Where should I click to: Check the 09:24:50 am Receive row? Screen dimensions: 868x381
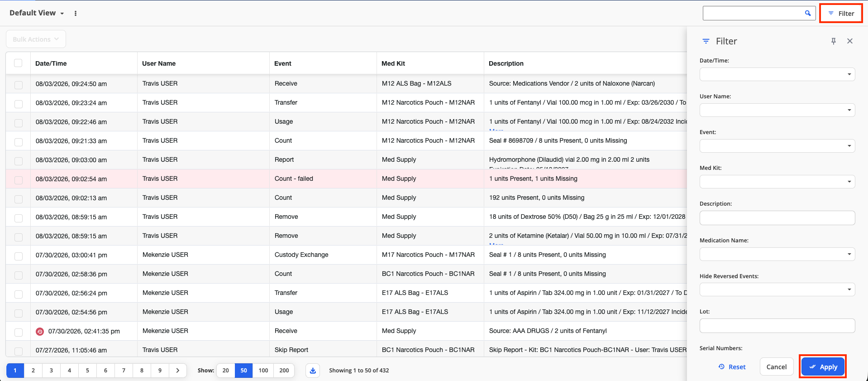point(19,85)
